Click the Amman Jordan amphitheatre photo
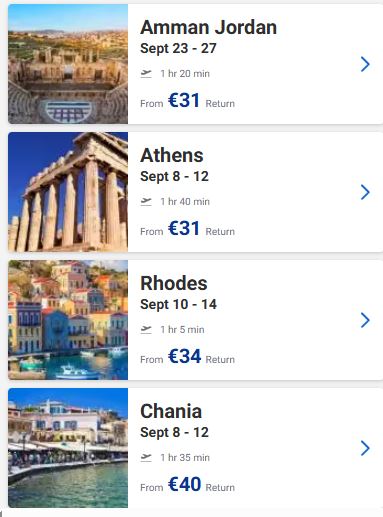383x517 pixels. (68, 64)
